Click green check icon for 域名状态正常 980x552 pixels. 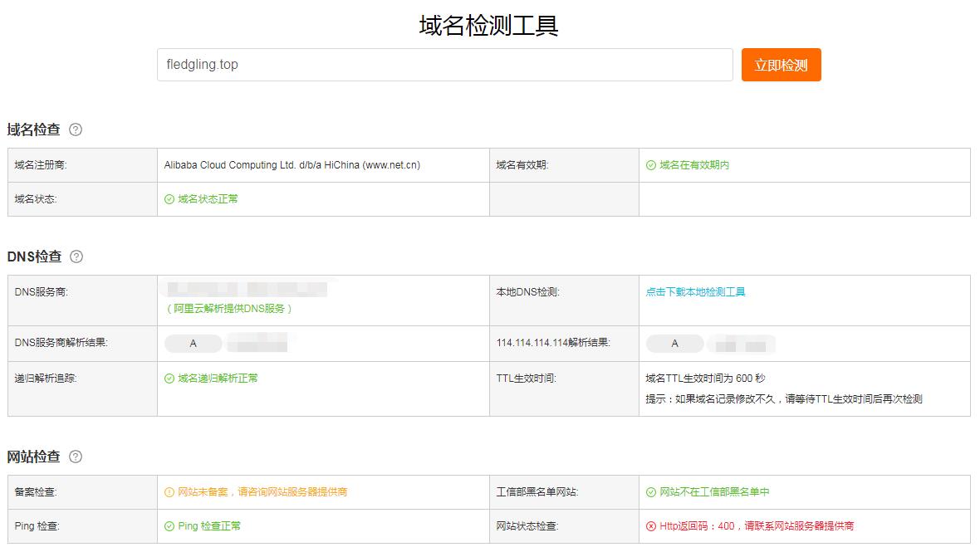click(x=169, y=199)
